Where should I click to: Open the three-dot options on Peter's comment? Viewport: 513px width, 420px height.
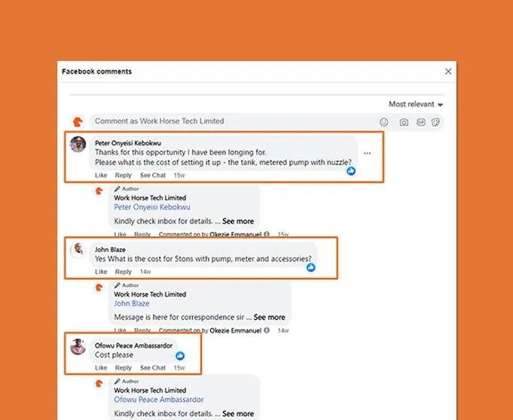click(x=367, y=154)
